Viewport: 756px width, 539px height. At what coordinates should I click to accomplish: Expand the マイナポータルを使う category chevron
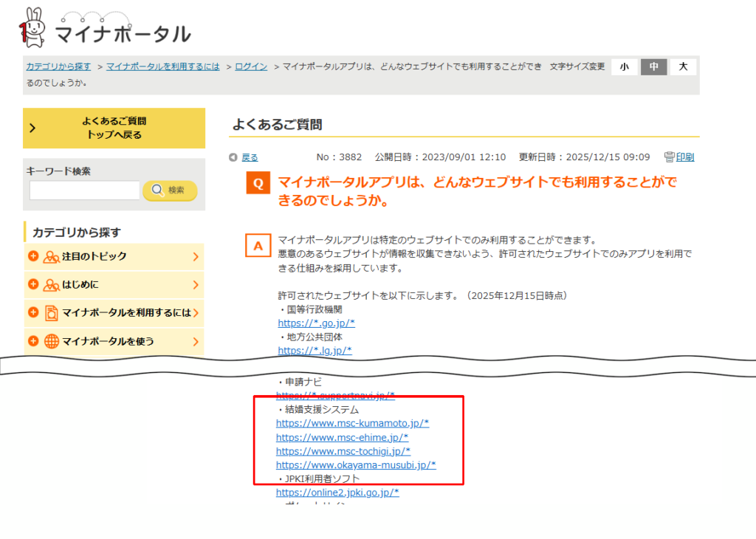(196, 342)
